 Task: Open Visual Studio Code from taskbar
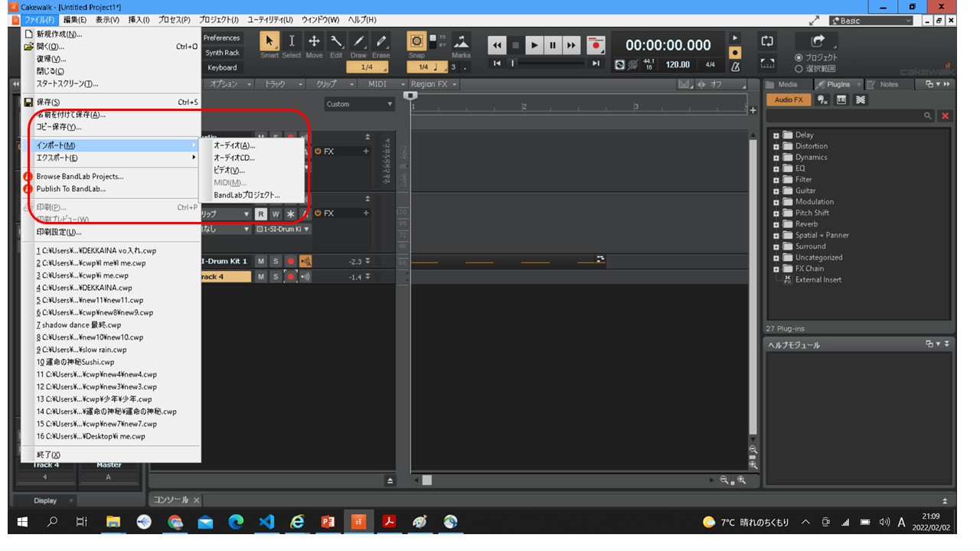pos(266,522)
